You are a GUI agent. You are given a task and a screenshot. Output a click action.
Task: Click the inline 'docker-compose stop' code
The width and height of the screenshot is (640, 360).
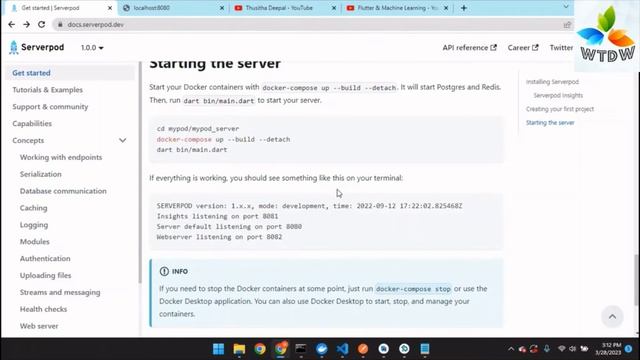(x=413, y=289)
